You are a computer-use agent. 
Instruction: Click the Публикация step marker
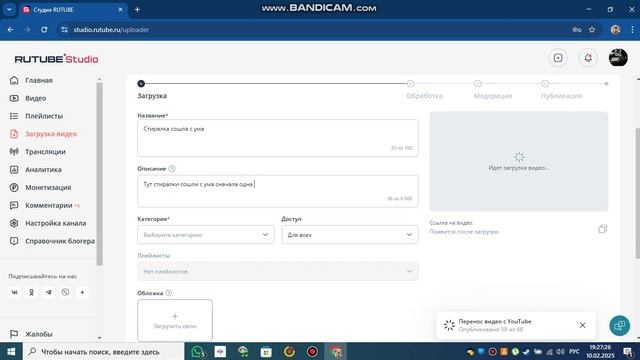(545, 84)
